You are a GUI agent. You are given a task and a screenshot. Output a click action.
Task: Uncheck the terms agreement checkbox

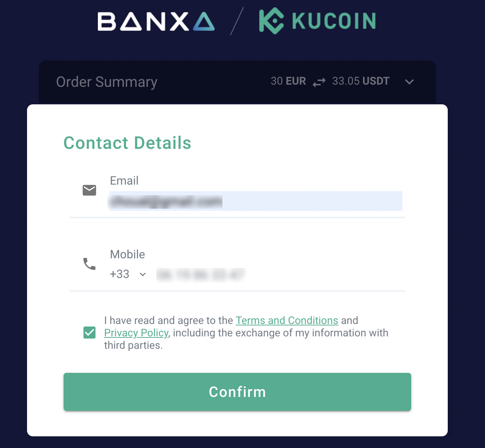coord(89,332)
